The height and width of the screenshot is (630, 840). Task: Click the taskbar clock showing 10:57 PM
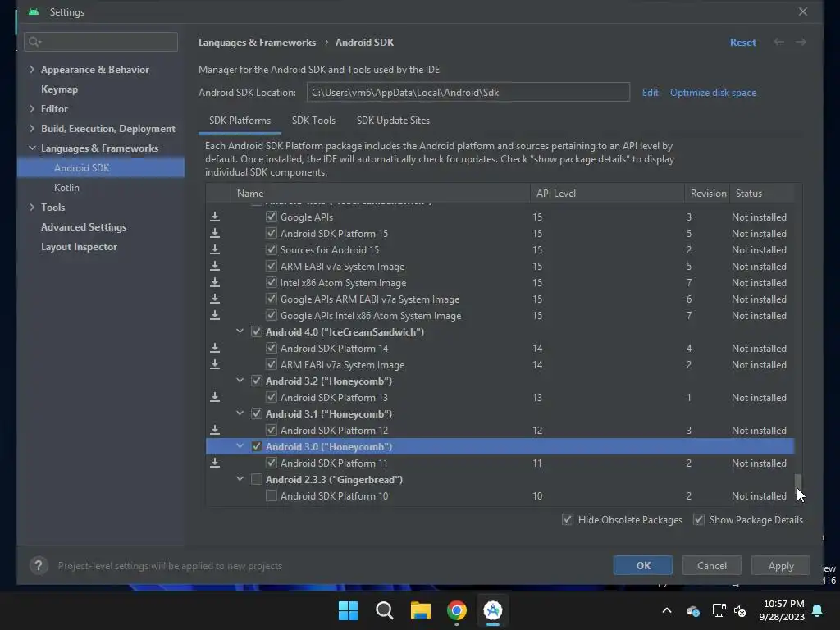click(x=783, y=604)
